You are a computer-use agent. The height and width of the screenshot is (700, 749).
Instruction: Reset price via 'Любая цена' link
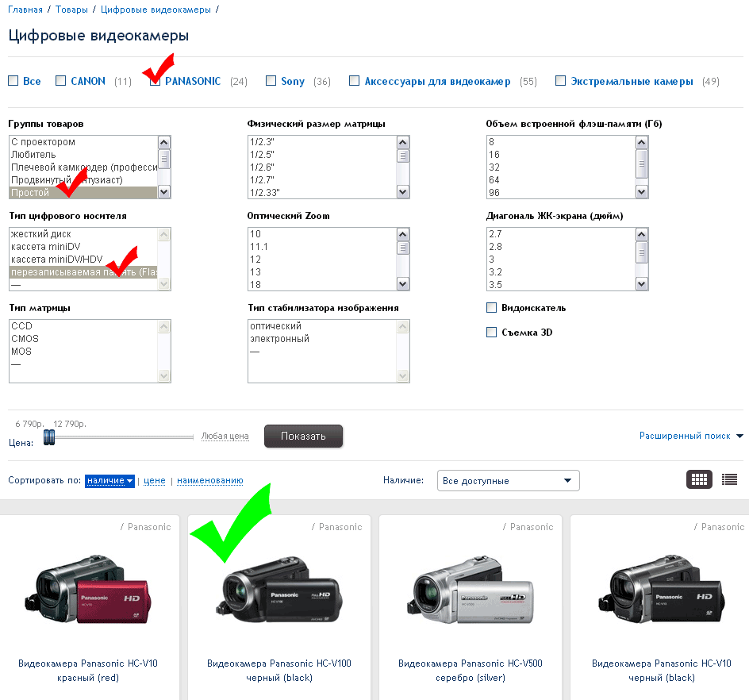coord(225,436)
